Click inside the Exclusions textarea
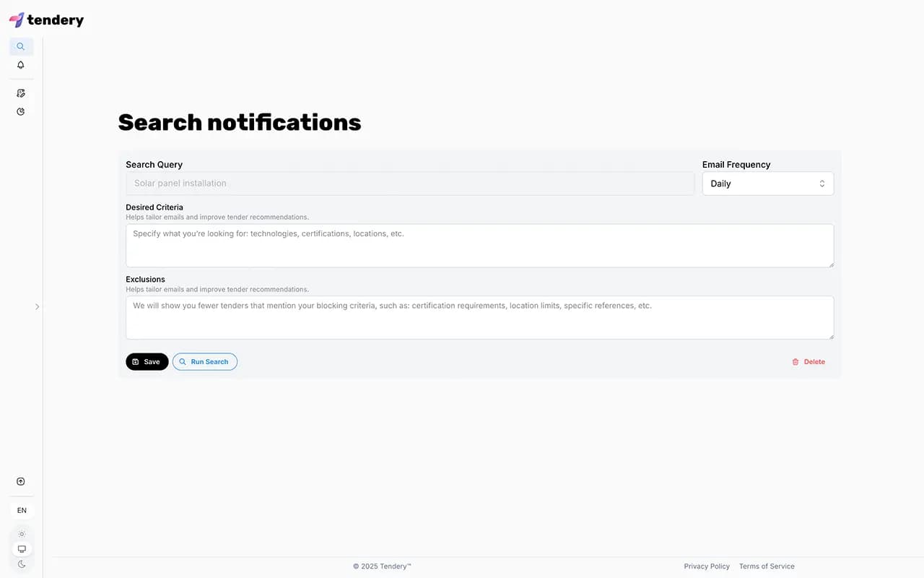 click(479, 317)
